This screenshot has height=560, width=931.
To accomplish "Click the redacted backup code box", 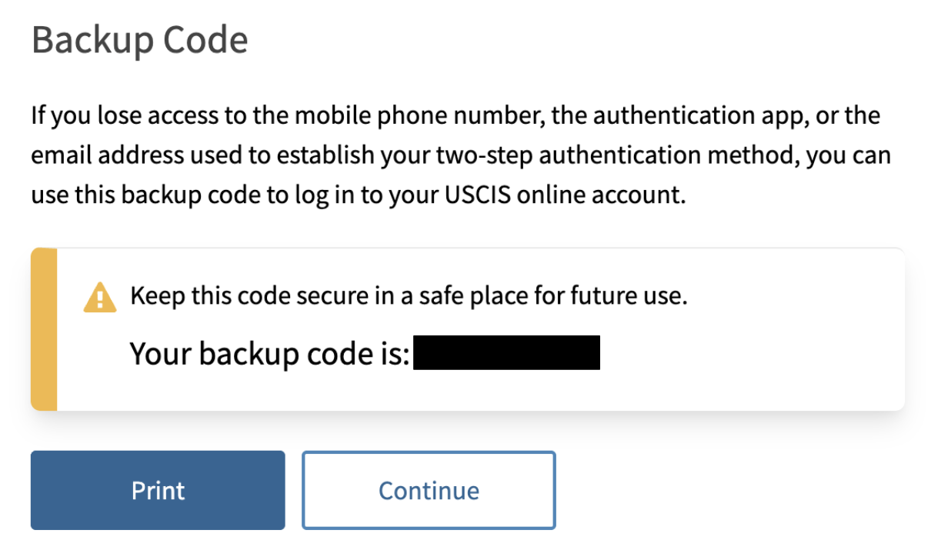I will (506, 353).
